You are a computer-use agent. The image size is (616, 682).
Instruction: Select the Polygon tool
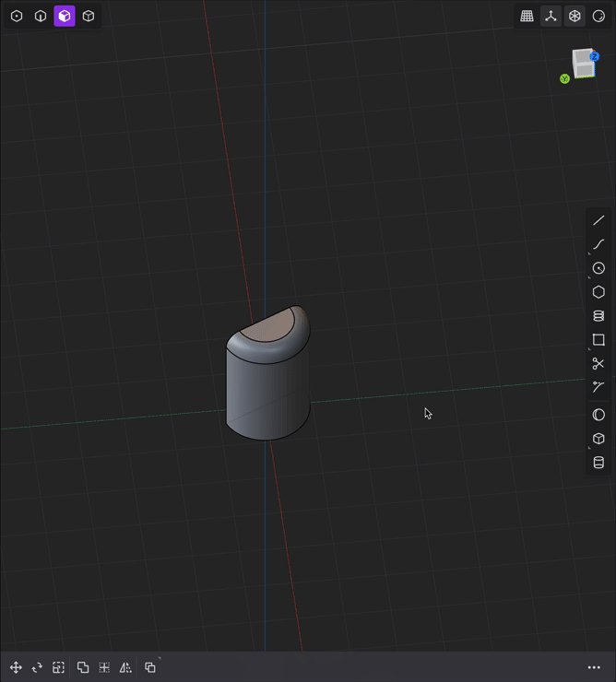click(x=598, y=292)
